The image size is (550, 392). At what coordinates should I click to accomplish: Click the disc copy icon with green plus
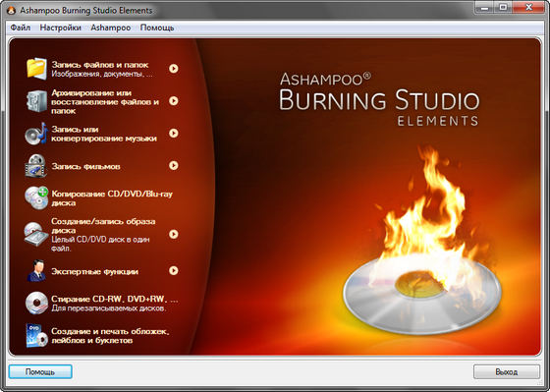[36, 197]
